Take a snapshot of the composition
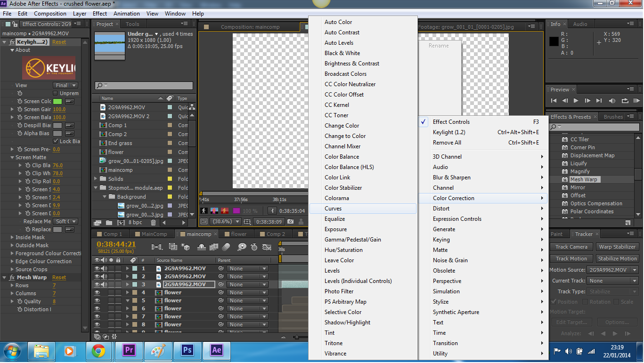Screen dimensions: 644x363 (x=291, y=221)
